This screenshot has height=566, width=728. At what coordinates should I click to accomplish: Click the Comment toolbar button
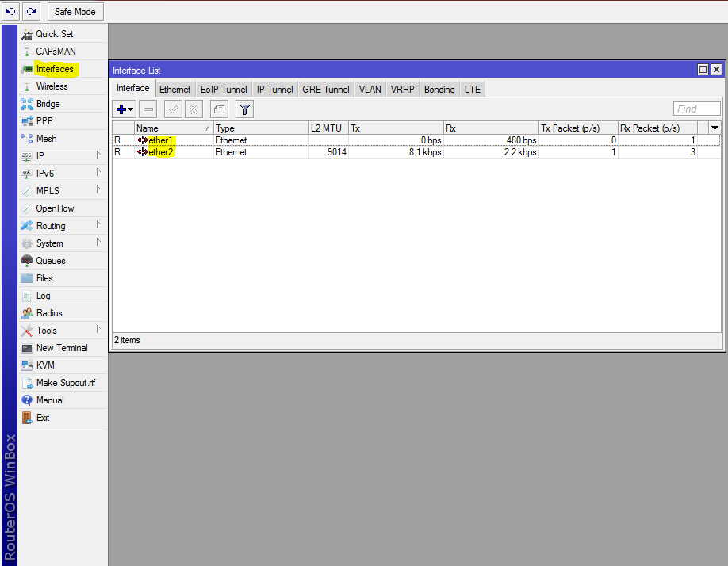point(219,109)
